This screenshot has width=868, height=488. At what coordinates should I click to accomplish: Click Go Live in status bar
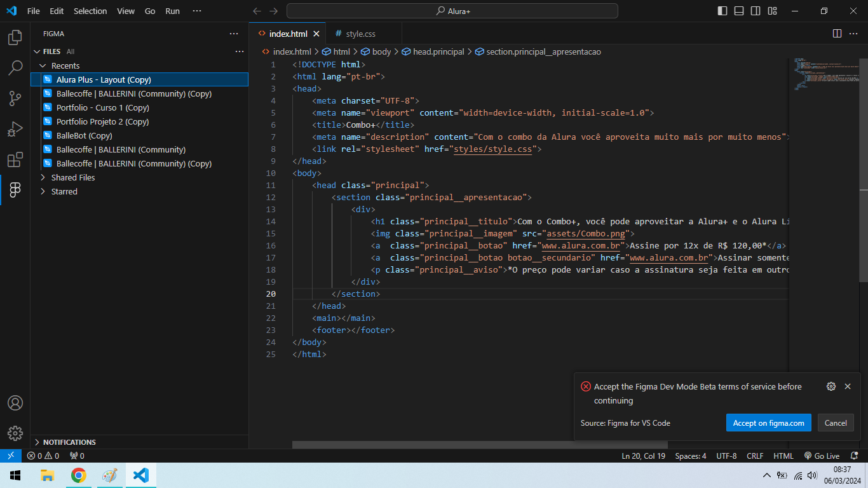[x=822, y=456]
